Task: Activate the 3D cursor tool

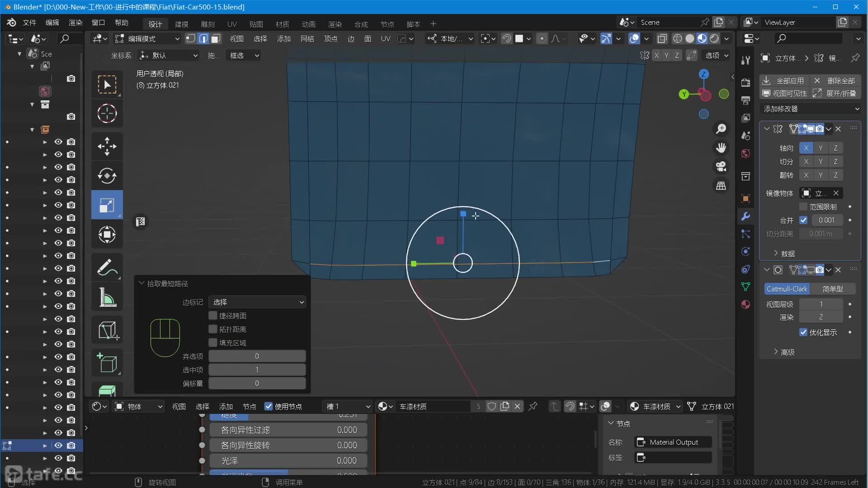Action: pyautogui.click(x=107, y=113)
